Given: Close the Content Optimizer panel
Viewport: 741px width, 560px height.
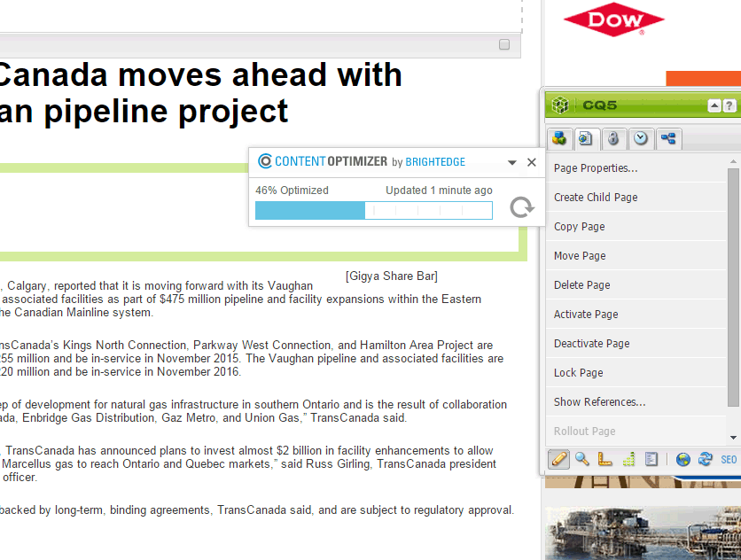Looking at the screenshot, I should 532,162.
